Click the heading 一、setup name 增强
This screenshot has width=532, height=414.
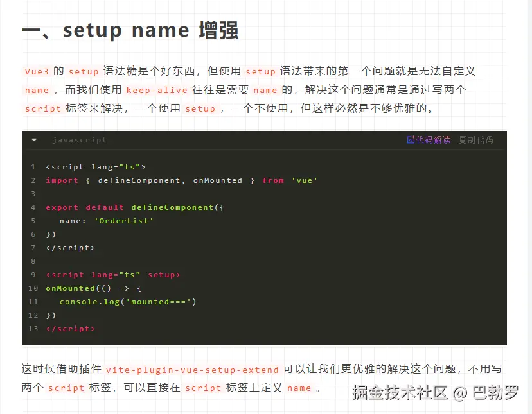130,30
